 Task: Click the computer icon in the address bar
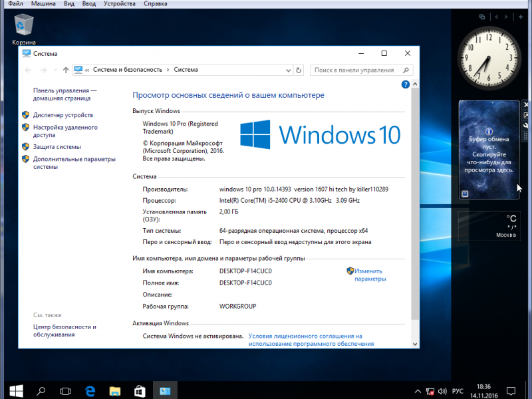coord(78,70)
